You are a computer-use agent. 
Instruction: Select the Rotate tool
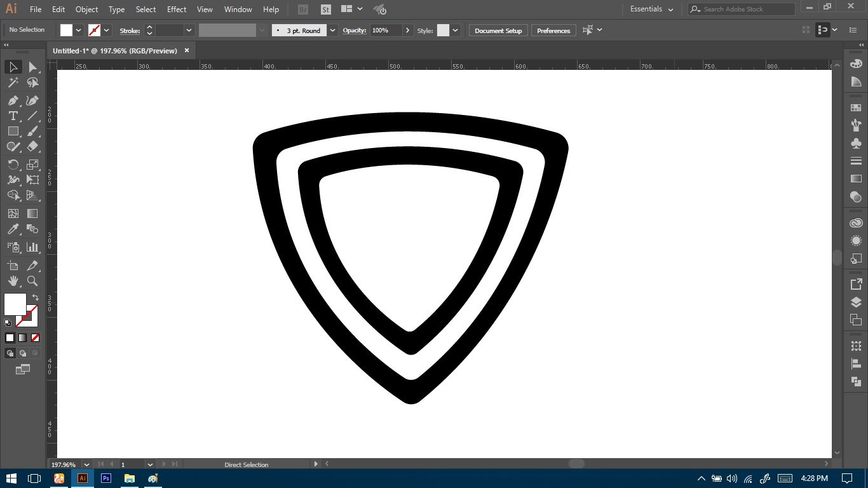(x=13, y=164)
